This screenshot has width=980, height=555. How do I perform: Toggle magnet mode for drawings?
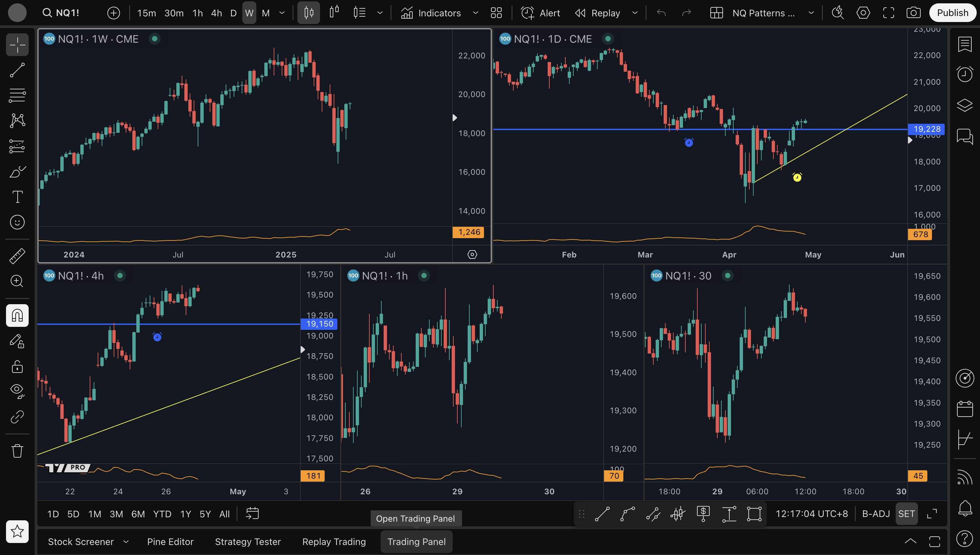(17, 315)
